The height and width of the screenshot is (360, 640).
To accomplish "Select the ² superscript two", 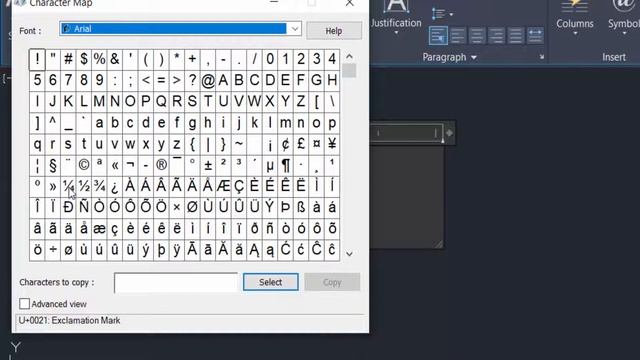I will click(x=223, y=165).
